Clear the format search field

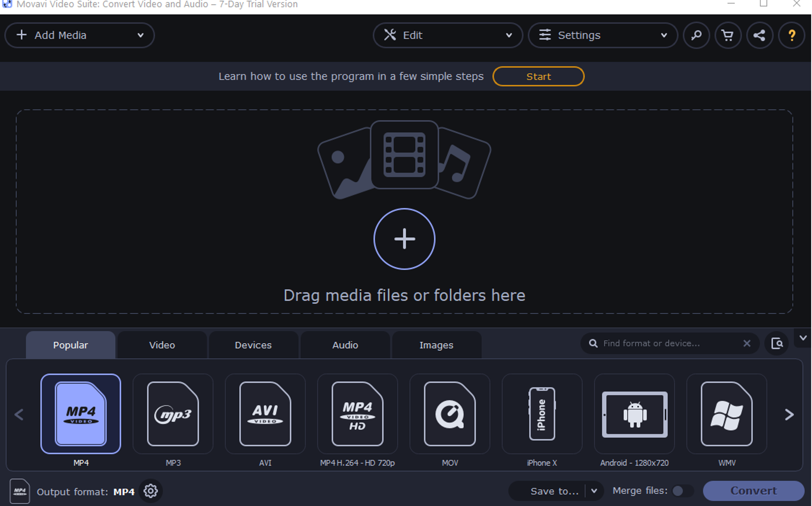[747, 343]
